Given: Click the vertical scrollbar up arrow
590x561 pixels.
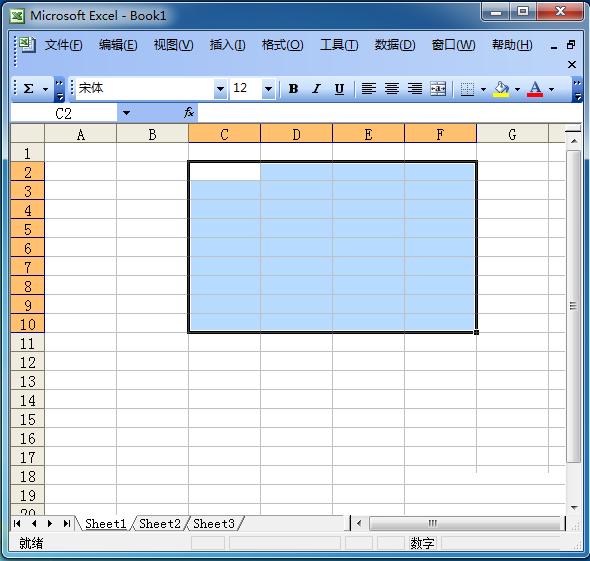Looking at the screenshot, I should click(574, 141).
